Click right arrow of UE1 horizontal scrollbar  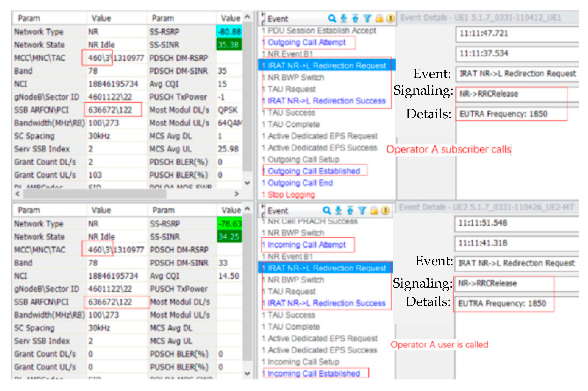click(x=236, y=194)
